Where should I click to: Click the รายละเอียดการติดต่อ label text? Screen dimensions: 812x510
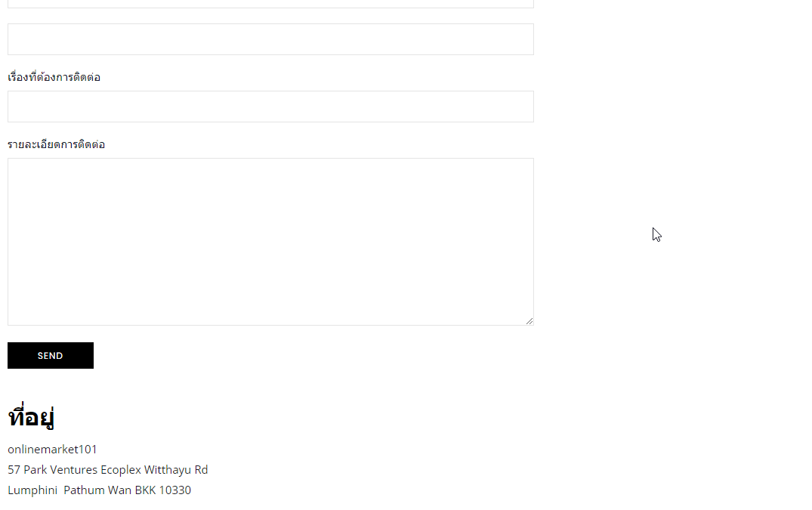point(56,144)
